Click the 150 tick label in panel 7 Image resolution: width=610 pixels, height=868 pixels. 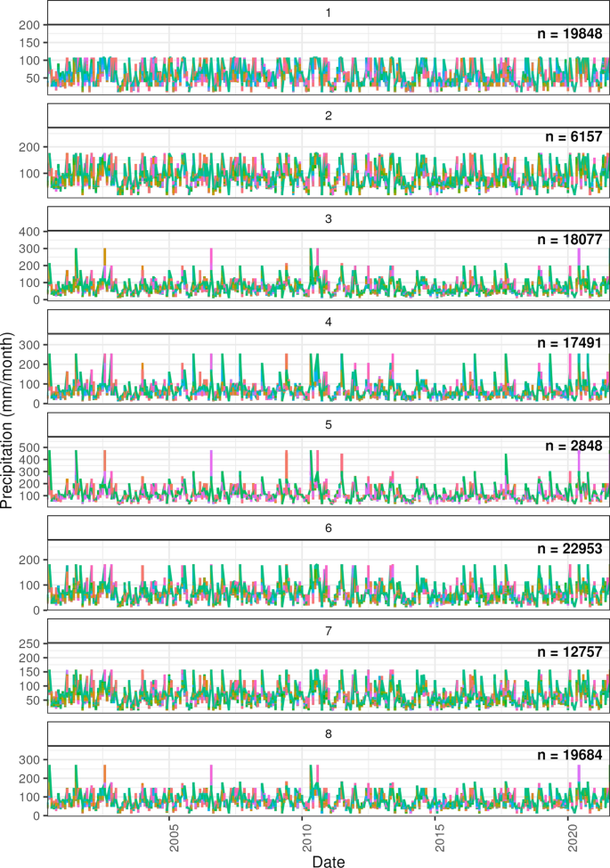click(x=29, y=672)
